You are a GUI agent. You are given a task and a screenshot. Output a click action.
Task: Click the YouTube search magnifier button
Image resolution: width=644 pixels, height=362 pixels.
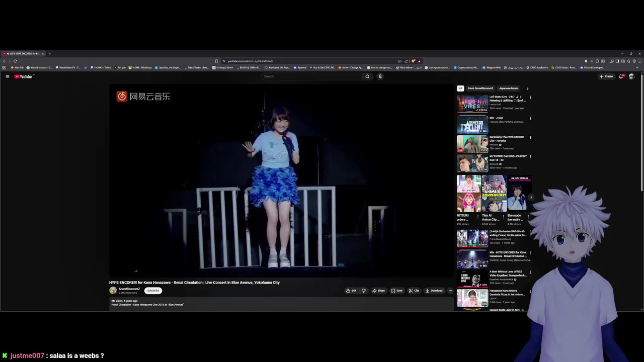(367, 76)
